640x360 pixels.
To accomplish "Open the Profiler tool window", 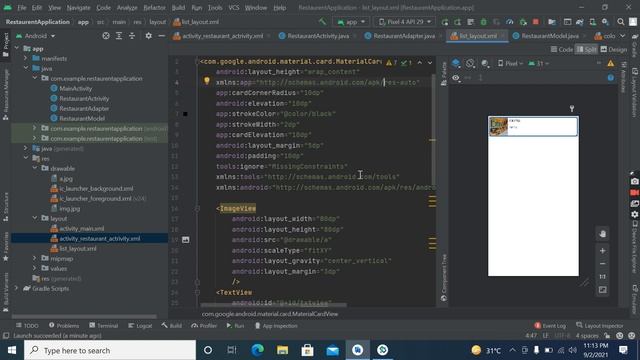I will pos(204,326).
